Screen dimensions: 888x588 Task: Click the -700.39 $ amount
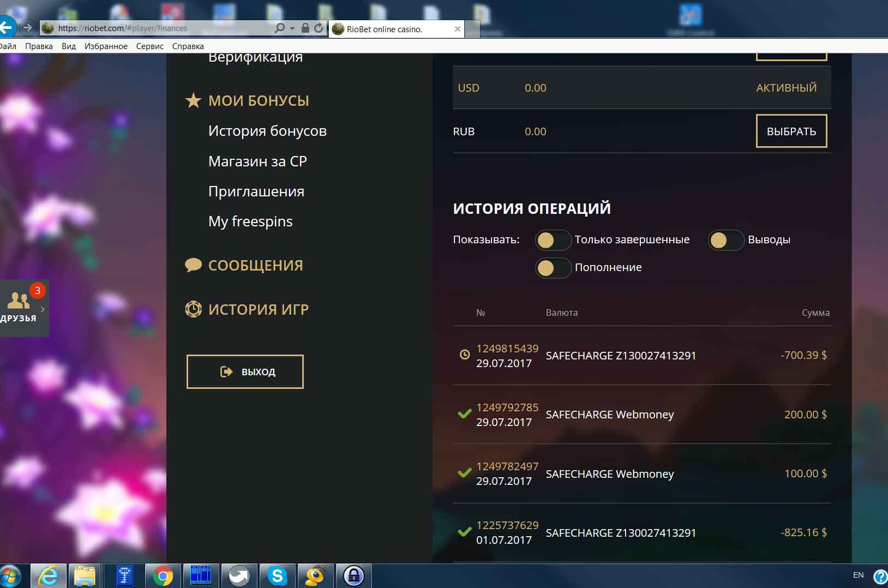[803, 355]
